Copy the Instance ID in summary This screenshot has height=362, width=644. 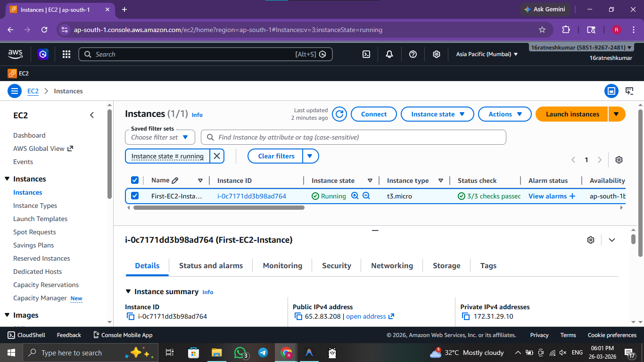pyautogui.click(x=131, y=316)
